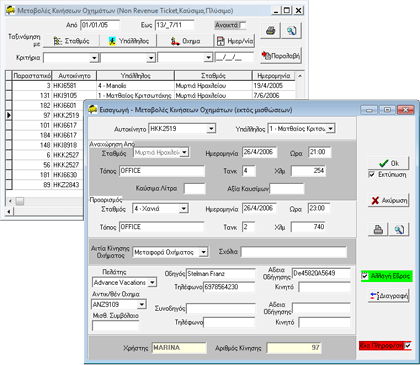
Task: Click the destination Τανκ field 2
Action: 248,227
